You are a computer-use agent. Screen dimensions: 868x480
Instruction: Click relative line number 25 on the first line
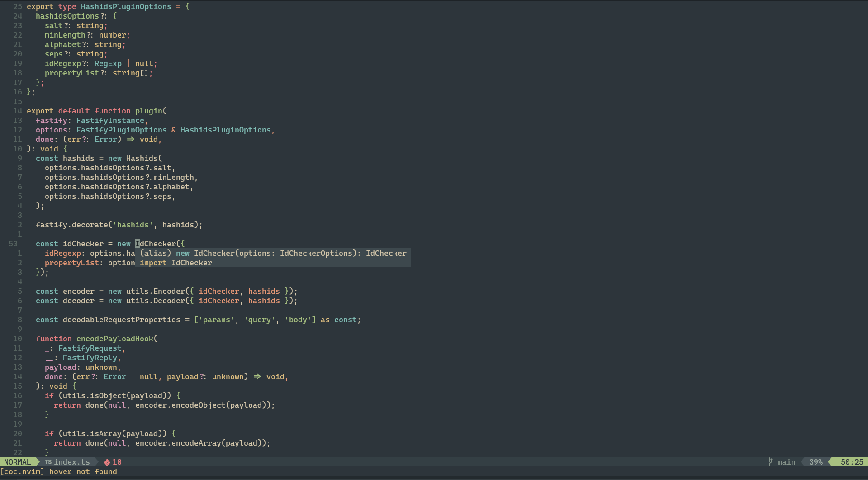tap(18, 6)
